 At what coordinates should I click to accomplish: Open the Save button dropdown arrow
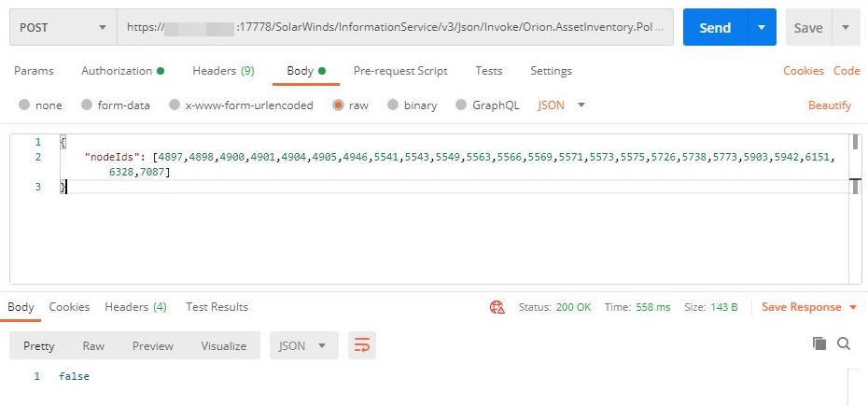tap(846, 27)
